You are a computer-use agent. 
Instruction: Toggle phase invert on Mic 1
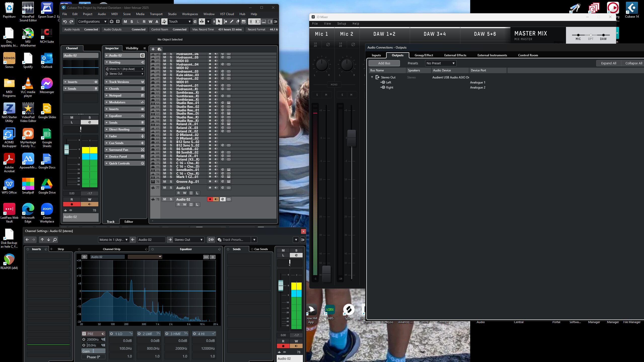[x=328, y=44]
